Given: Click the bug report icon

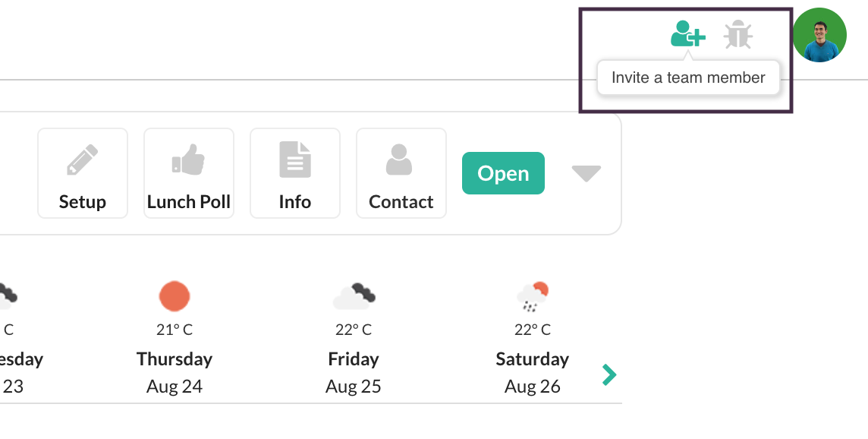Looking at the screenshot, I should click(737, 35).
